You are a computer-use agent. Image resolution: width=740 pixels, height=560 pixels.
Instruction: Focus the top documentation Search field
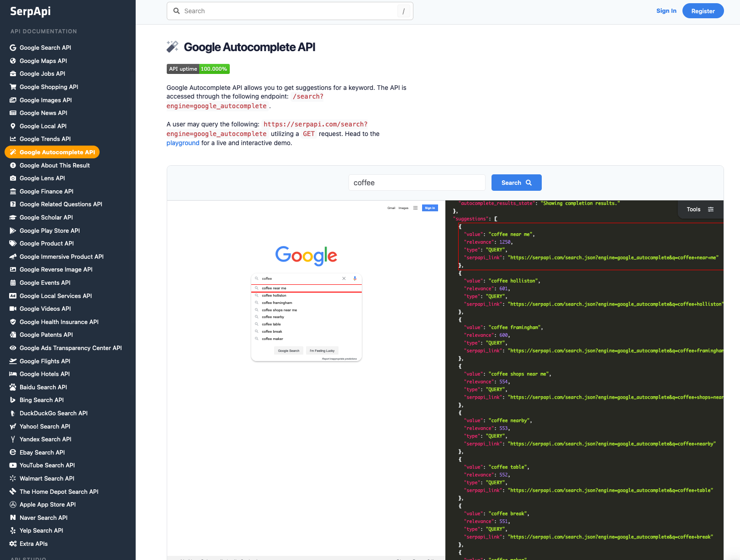[290, 11]
